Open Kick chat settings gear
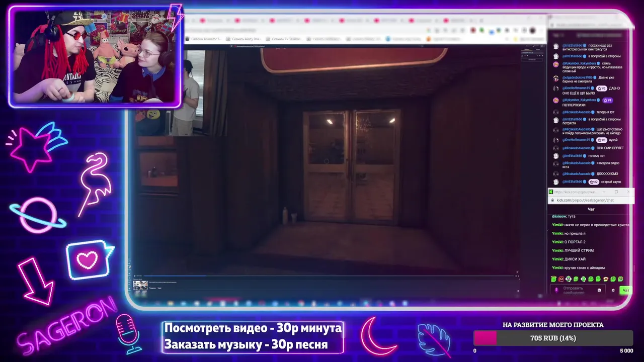The height and width of the screenshot is (362, 644). [x=613, y=290]
